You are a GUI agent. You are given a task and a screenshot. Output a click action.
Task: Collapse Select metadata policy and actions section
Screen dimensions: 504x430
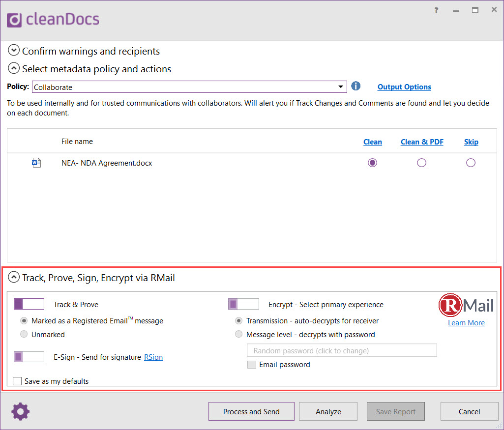[x=14, y=68]
